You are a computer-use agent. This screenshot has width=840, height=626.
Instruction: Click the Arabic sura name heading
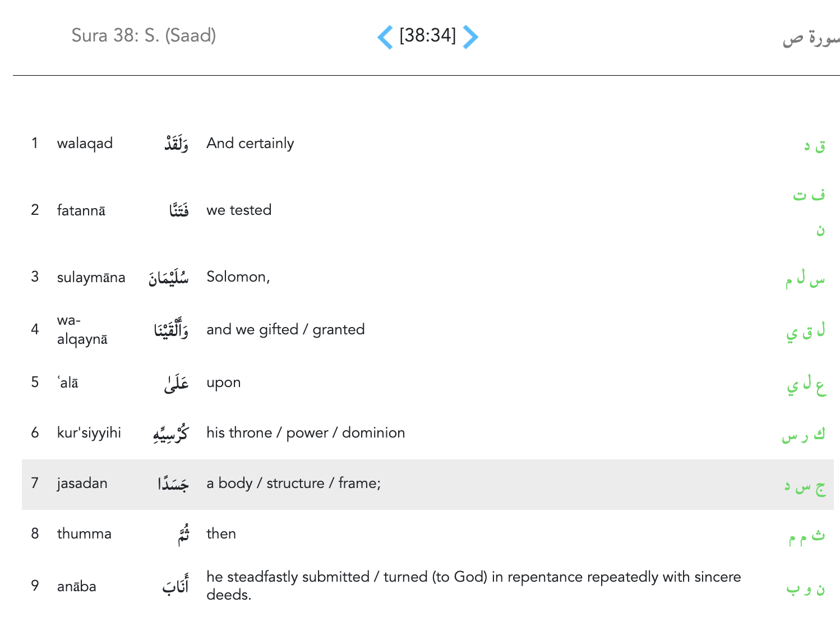point(811,38)
